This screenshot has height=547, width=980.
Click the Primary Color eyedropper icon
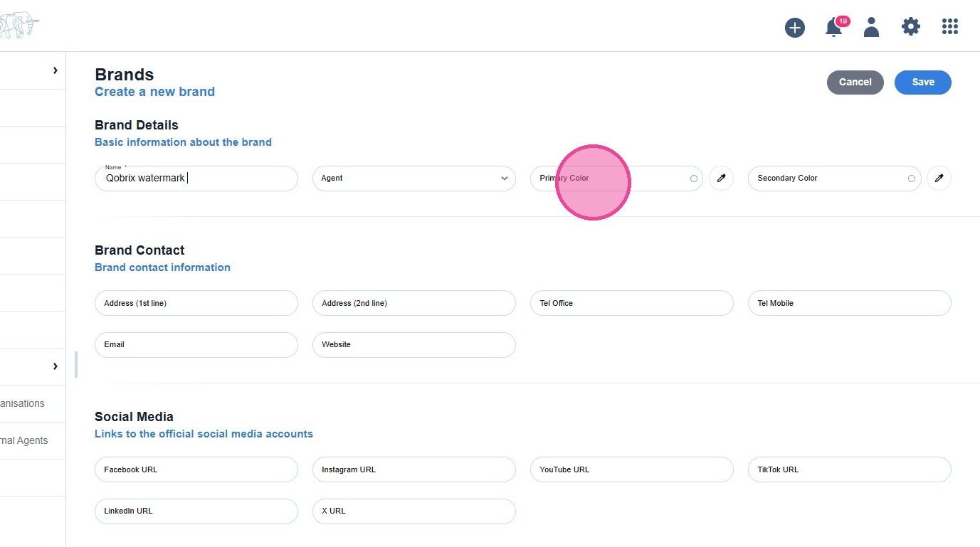[x=721, y=179]
